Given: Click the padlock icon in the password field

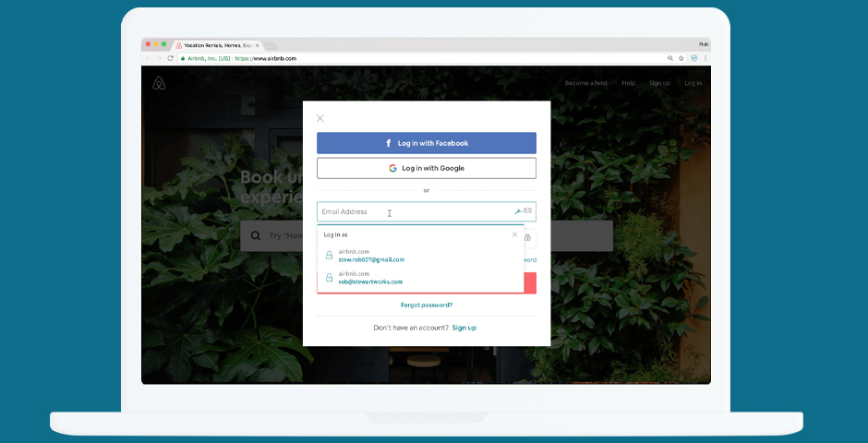Looking at the screenshot, I should [x=527, y=237].
